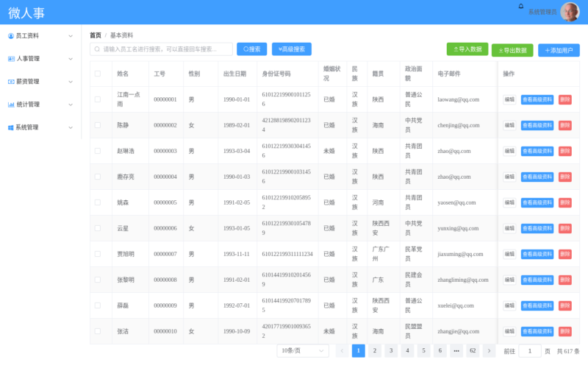Click 编辑 for 贾旭明
Screen dimensions: 588x368
click(509, 254)
